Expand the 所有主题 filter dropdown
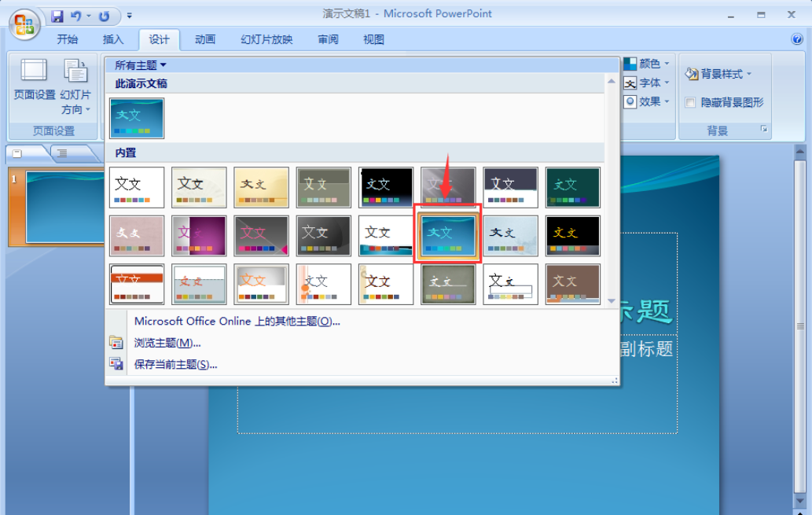Viewport: 812px width, 515px height. click(x=141, y=65)
